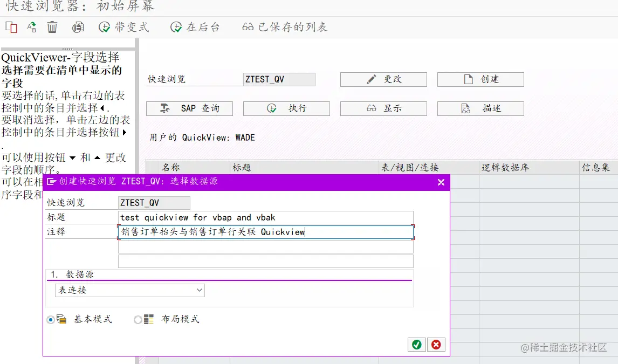Click the 布局模式 layout icon
Viewport: 618px width, 364px height.
coord(149,319)
